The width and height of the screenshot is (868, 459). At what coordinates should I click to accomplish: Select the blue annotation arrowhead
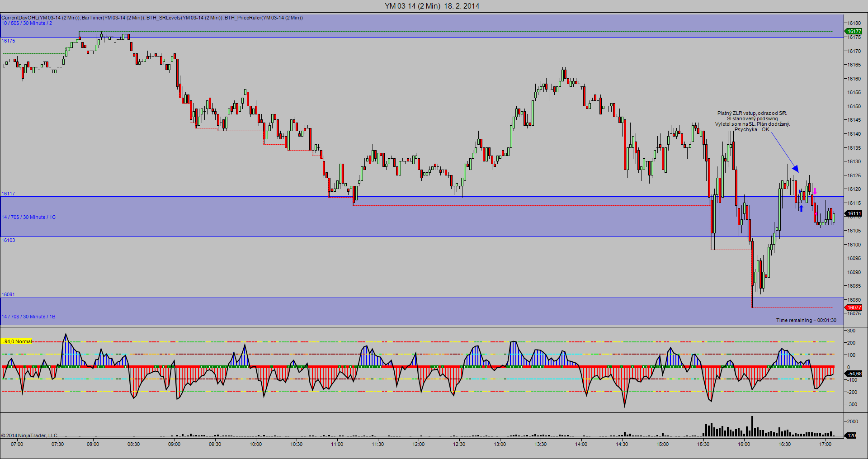pyautogui.click(x=795, y=169)
